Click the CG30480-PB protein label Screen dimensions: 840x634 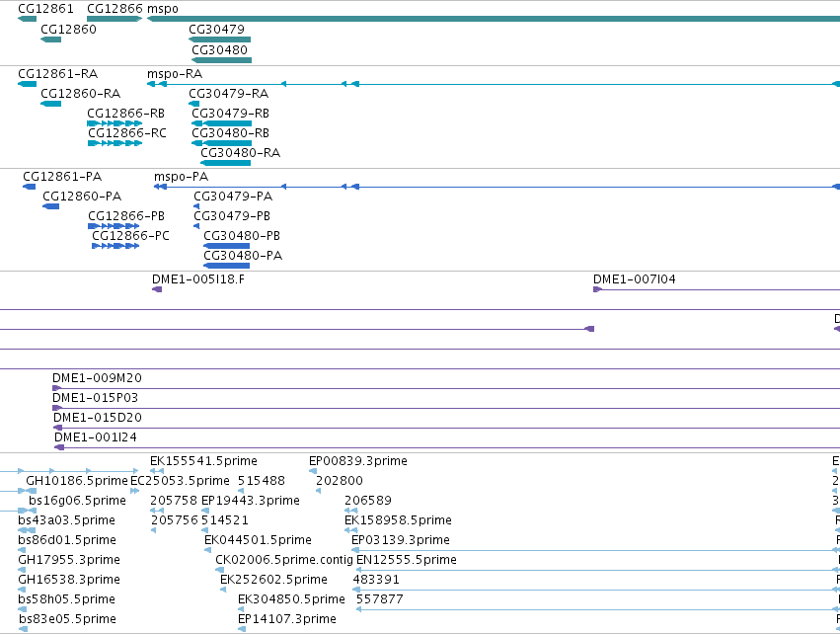pyautogui.click(x=242, y=236)
